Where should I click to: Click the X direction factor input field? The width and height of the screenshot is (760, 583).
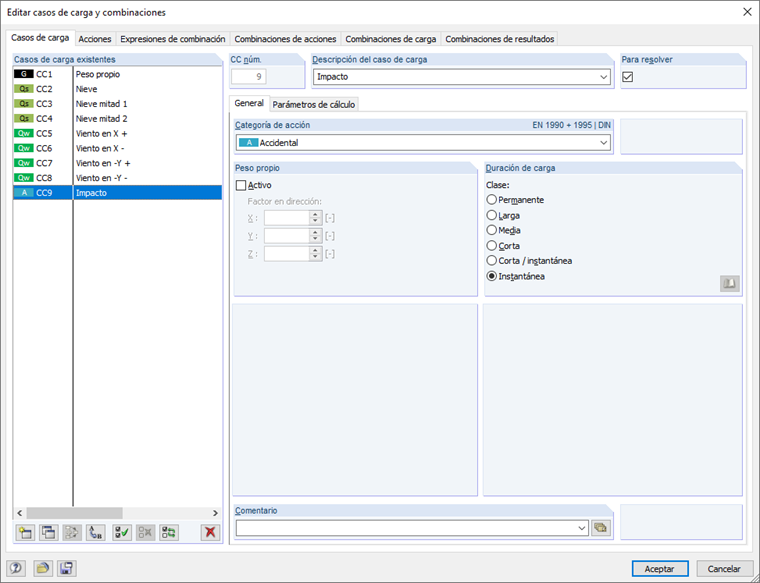tap(287, 218)
